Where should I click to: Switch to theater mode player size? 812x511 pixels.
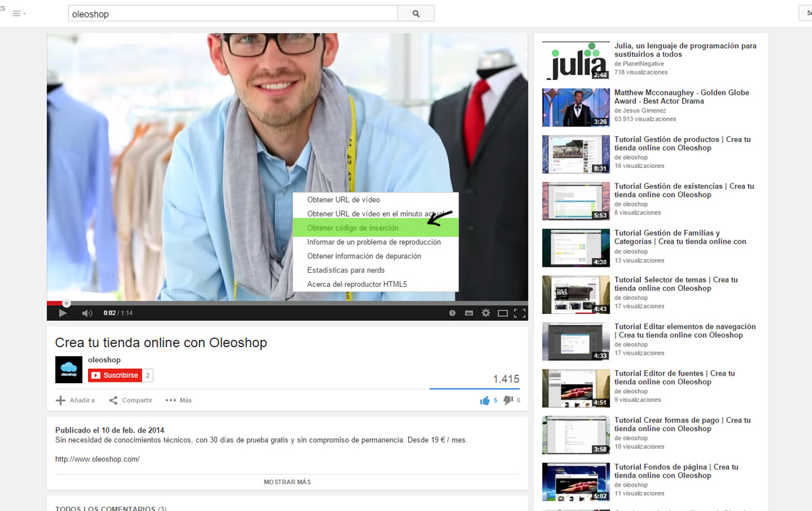[503, 313]
